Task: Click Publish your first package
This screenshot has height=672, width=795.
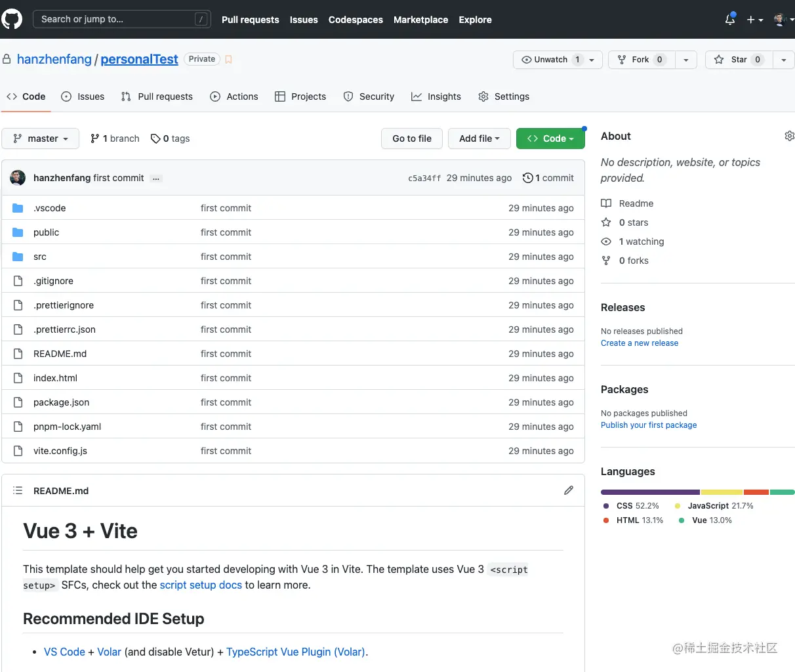Action: tap(649, 425)
